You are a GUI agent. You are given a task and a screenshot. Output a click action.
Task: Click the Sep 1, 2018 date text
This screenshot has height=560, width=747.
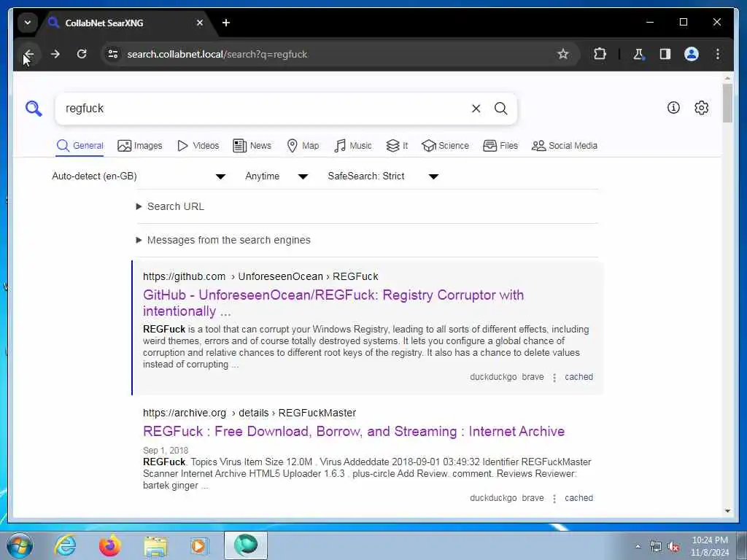click(x=166, y=451)
